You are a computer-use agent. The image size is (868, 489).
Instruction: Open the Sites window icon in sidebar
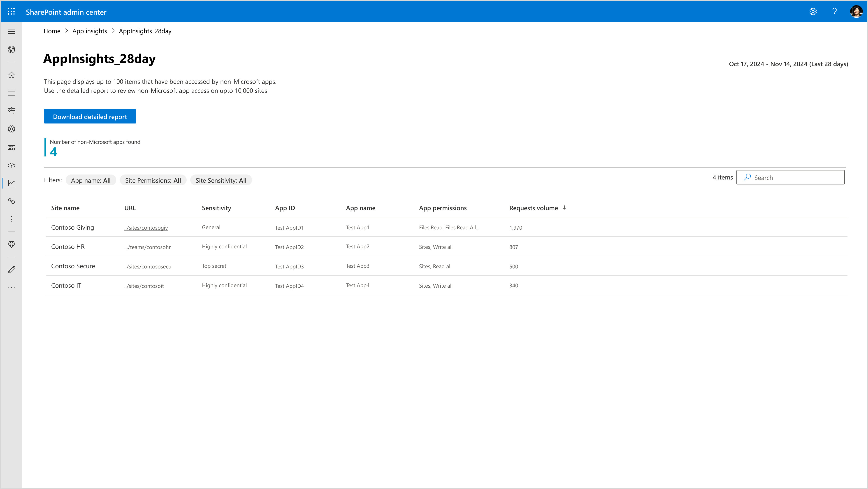point(12,93)
